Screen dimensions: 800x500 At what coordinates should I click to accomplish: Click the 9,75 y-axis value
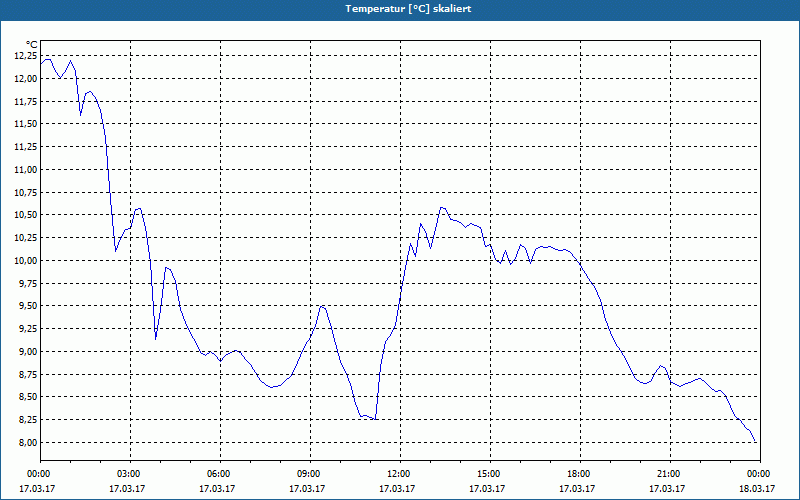28,283
